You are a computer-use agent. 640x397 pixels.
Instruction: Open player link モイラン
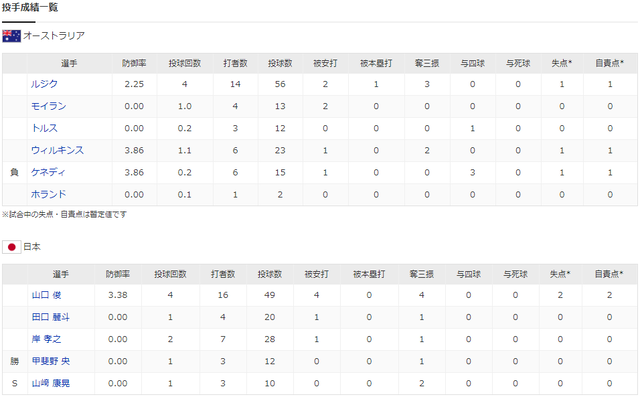(x=49, y=106)
